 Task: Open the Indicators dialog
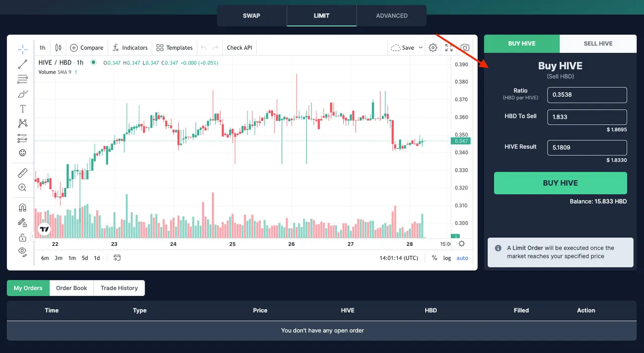pyautogui.click(x=130, y=48)
